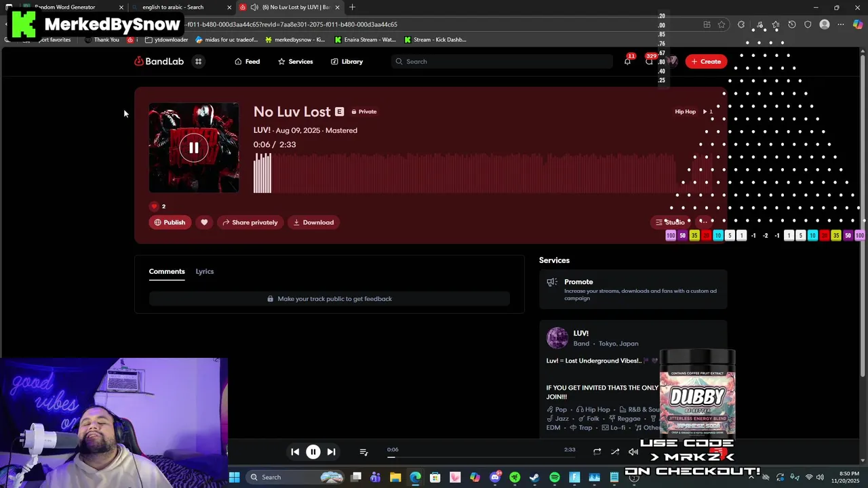Switch to the Lyrics tab

pyautogui.click(x=205, y=271)
